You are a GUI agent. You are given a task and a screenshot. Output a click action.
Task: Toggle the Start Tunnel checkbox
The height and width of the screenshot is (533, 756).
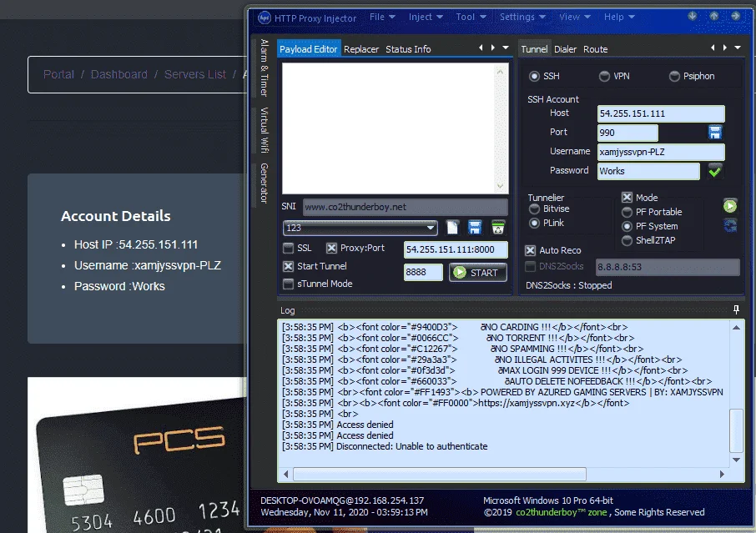coord(289,266)
